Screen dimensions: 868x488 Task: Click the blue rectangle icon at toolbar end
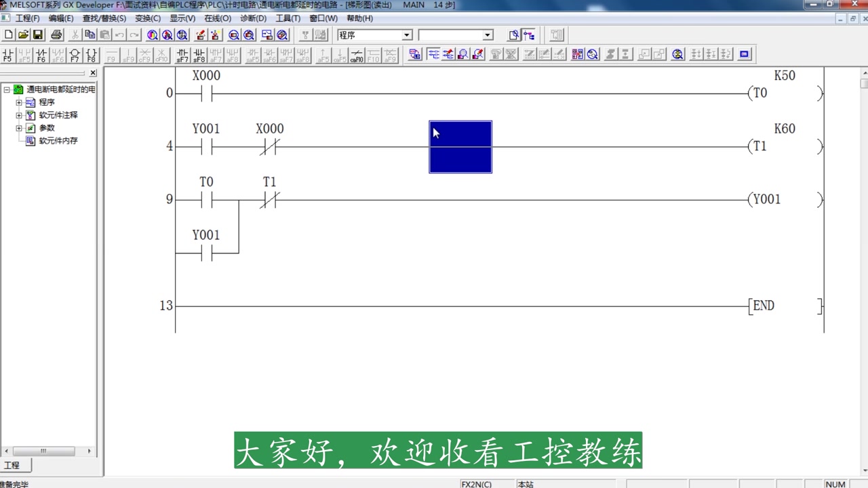point(744,54)
